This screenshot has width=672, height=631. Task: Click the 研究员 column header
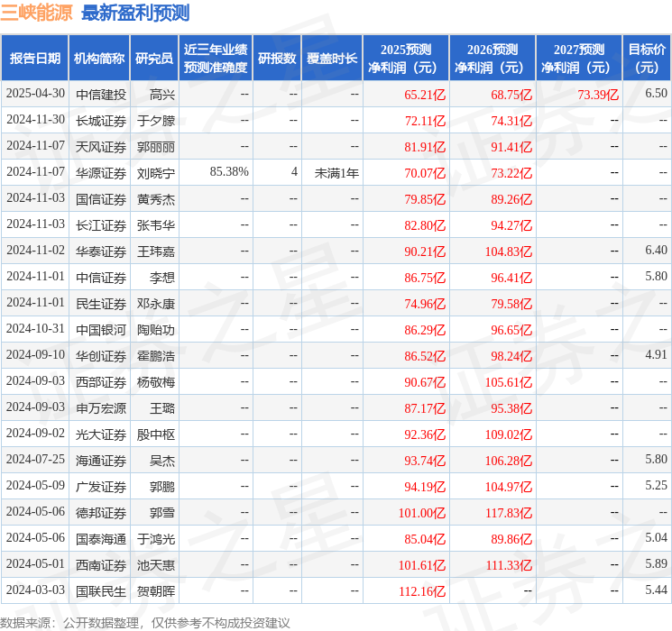[x=154, y=59]
